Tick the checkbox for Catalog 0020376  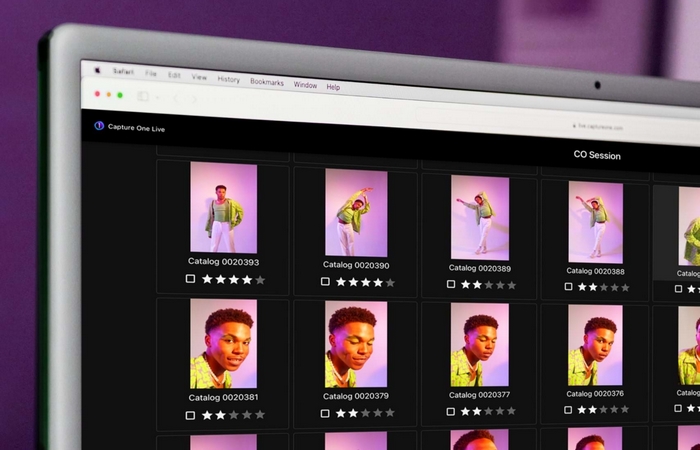click(568, 410)
